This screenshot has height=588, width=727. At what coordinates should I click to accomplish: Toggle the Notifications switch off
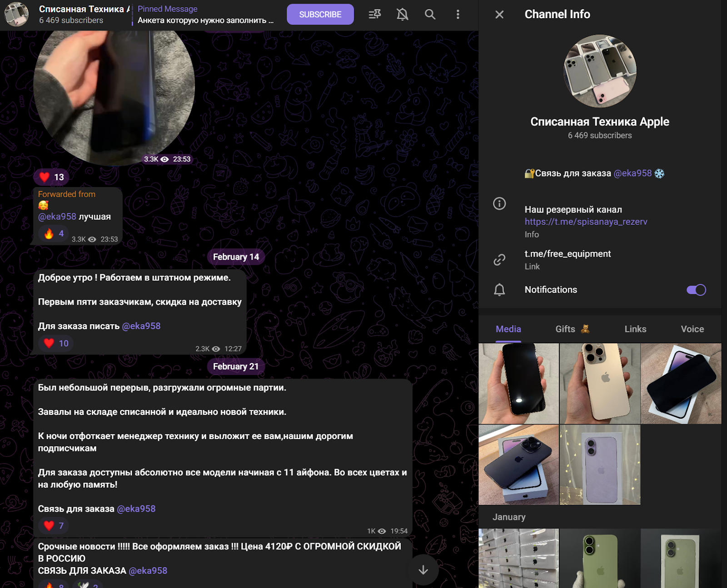pos(696,290)
